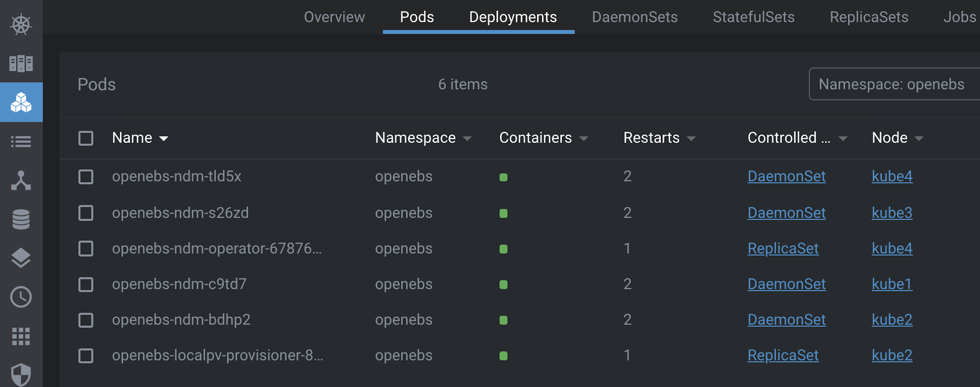Viewport: 980px width, 387px height.
Task: Click the Kubernetes helm wheel icon
Action: 21,24
